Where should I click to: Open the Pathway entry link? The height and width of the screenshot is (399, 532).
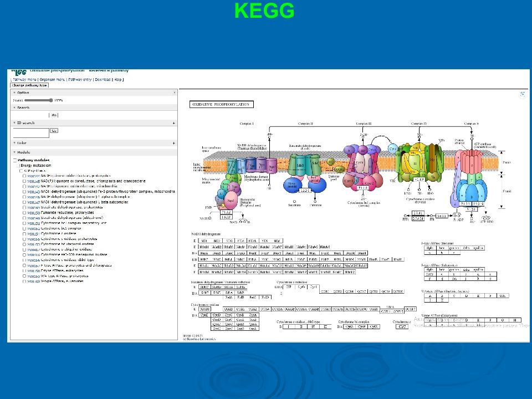[x=80, y=79]
